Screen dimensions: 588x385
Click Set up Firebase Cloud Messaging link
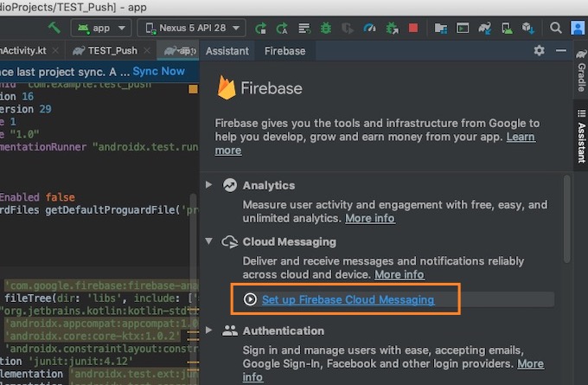348,299
